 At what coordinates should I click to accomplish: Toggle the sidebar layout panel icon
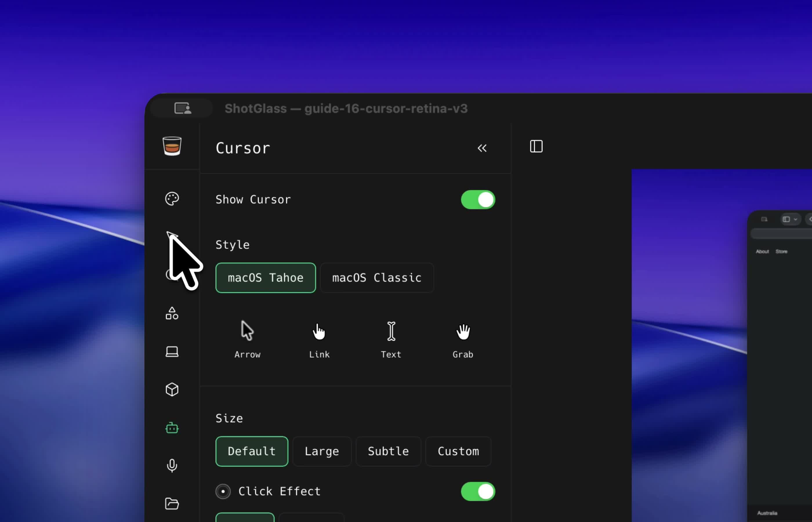(x=536, y=146)
